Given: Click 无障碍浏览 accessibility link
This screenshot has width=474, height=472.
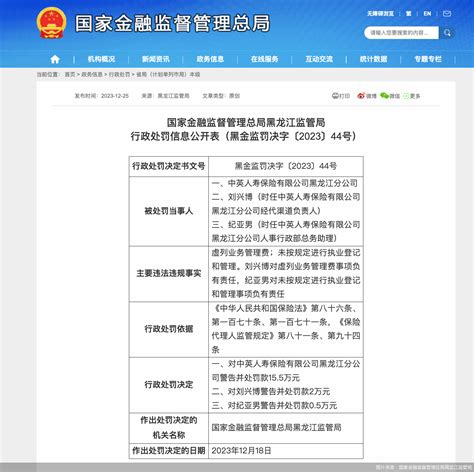Looking at the screenshot, I should tap(380, 14).
